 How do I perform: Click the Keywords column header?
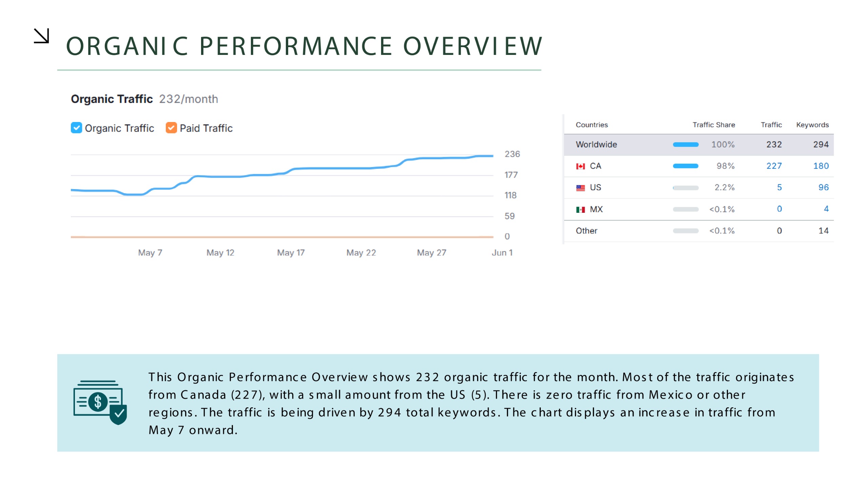tap(812, 125)
